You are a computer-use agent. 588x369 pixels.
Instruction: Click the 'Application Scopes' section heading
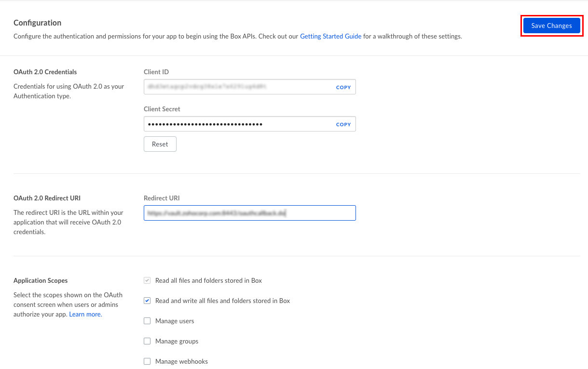coord(41,280)
